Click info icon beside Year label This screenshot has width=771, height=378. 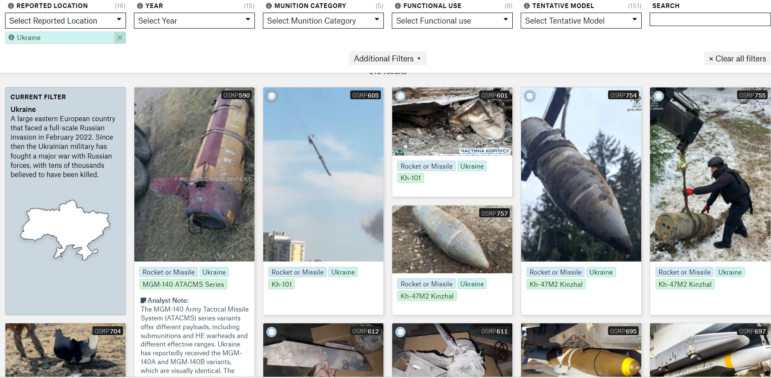tap(140, 6)
